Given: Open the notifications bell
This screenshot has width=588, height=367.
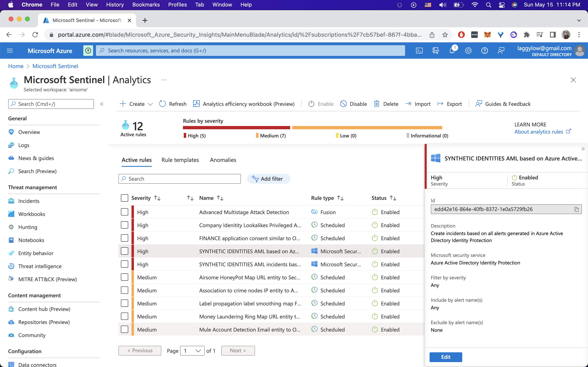Looking at the screenshot, I should point(452,51).
